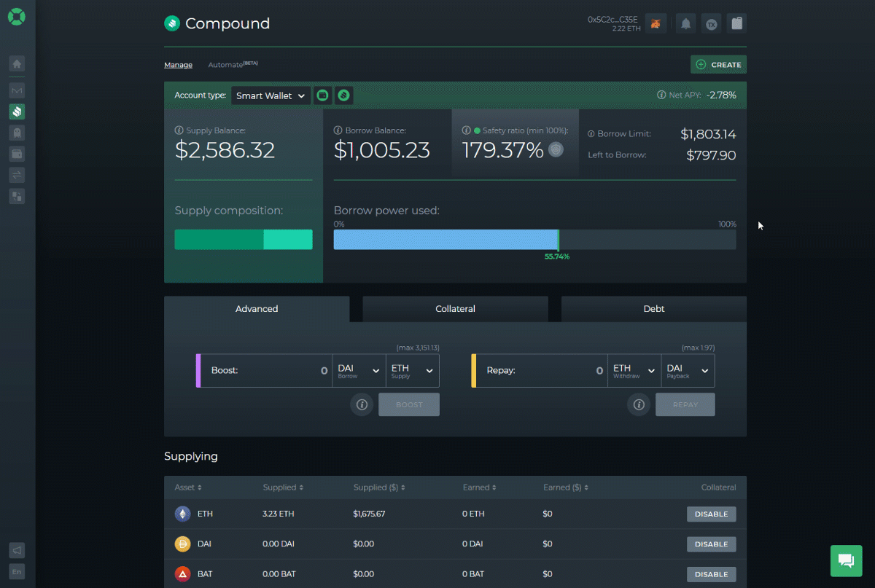
Task: Switch to the Manage tab
Action: tap(178, 65)
